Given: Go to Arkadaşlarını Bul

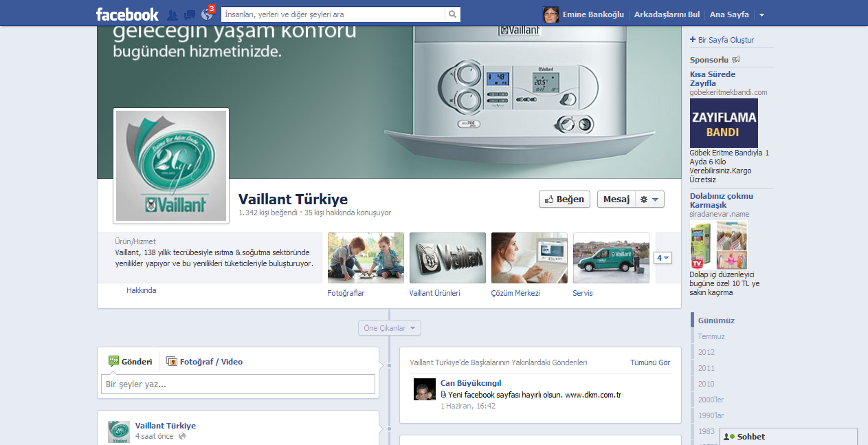Looking at the screenshot, I should [667, 14].
